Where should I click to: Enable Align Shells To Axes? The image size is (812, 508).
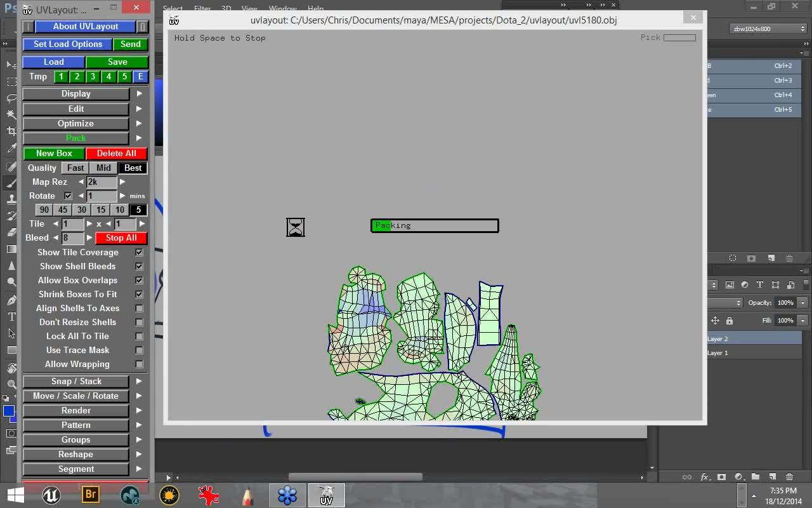pos(139,308)
